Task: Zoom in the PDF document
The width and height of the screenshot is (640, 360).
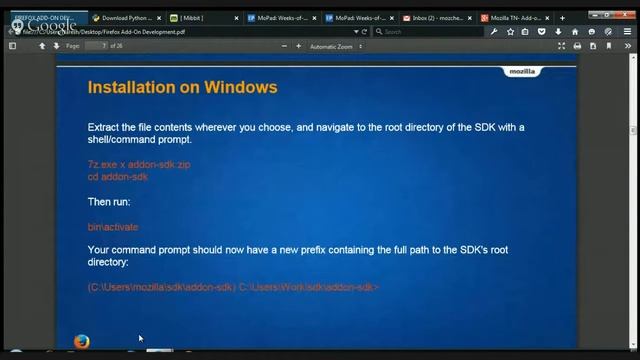Action: point(298,46)
